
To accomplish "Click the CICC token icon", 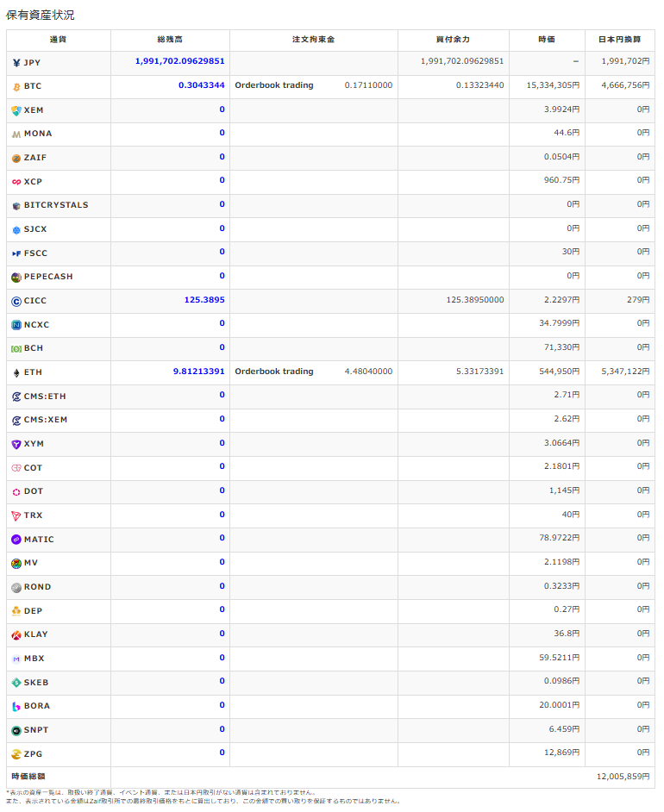I will 16,302.
